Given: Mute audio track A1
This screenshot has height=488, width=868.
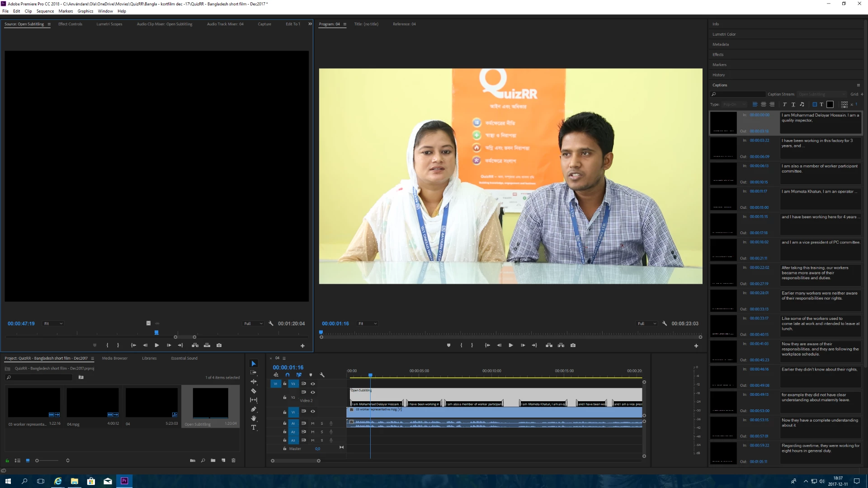Looking at the screenshot, I should point(312,423).
